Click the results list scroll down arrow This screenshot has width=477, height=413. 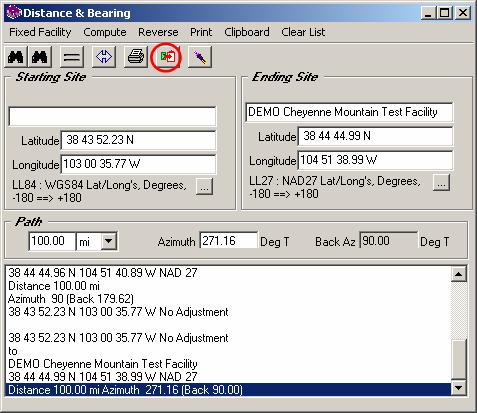[459, 388]
